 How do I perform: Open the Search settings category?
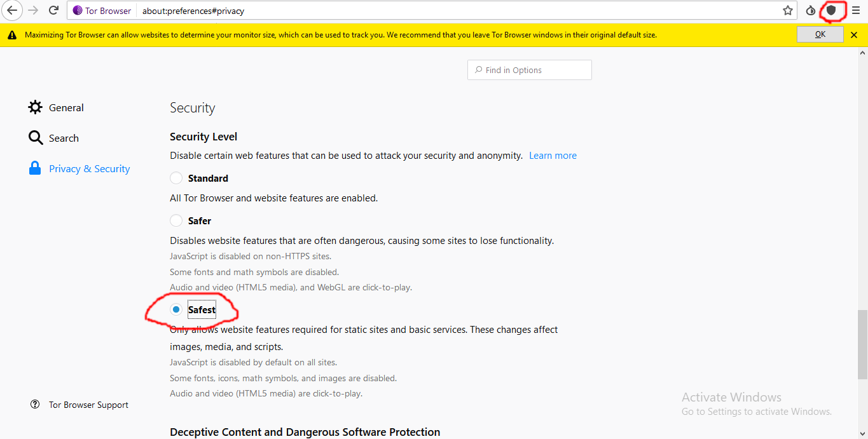[x=64, y=138]
